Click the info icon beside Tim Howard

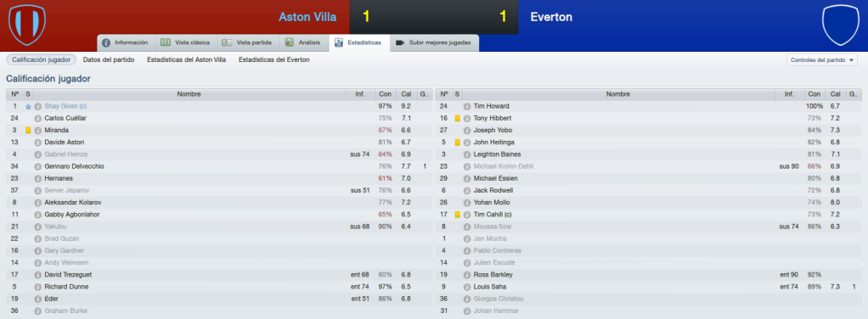pyautogui.click(x=467, y=106)
